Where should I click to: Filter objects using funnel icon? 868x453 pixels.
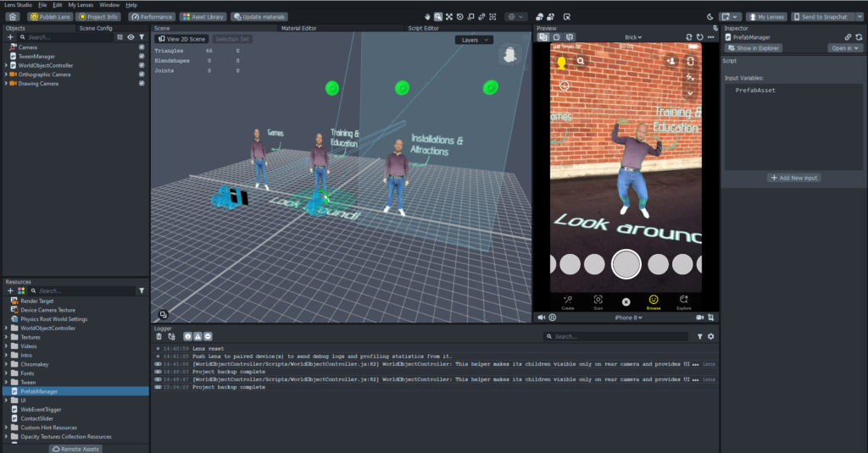pos(142,37)
